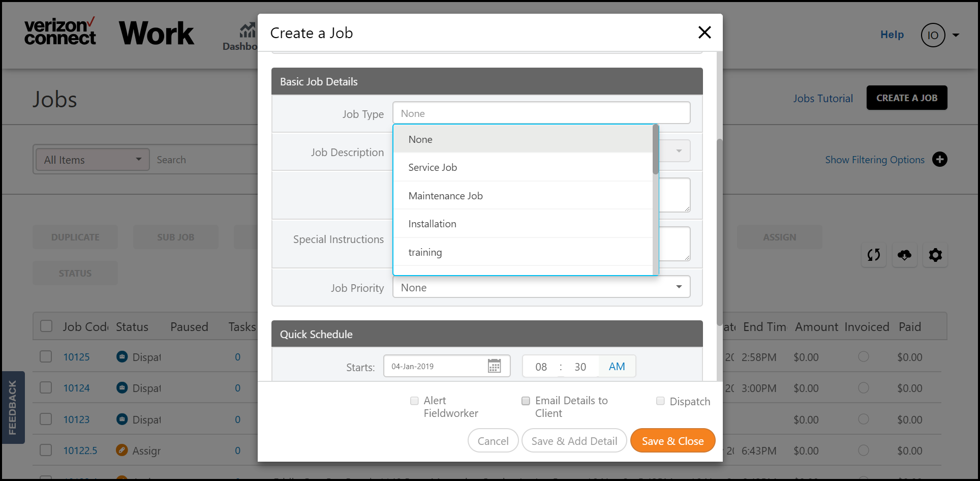Select all jobs with header checkbox
980x481 pixels.
pyautogui.click(x=46, y=326)
